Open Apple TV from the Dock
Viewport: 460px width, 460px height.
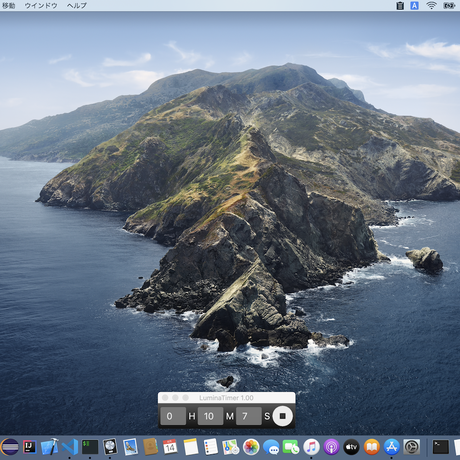(351, 447)
